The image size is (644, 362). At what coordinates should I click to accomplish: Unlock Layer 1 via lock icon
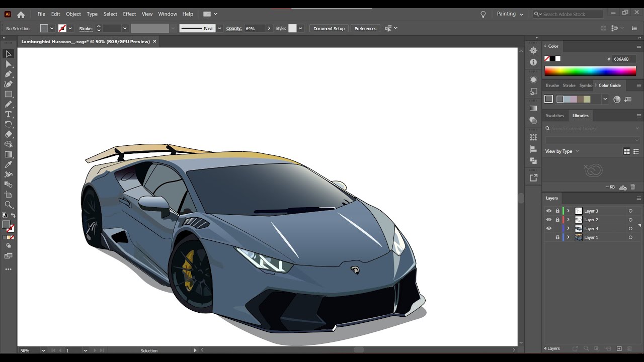coord(557,237)
